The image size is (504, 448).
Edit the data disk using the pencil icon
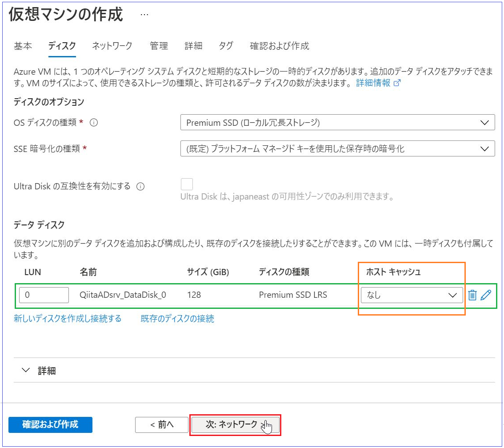click(x=486, y=295)
